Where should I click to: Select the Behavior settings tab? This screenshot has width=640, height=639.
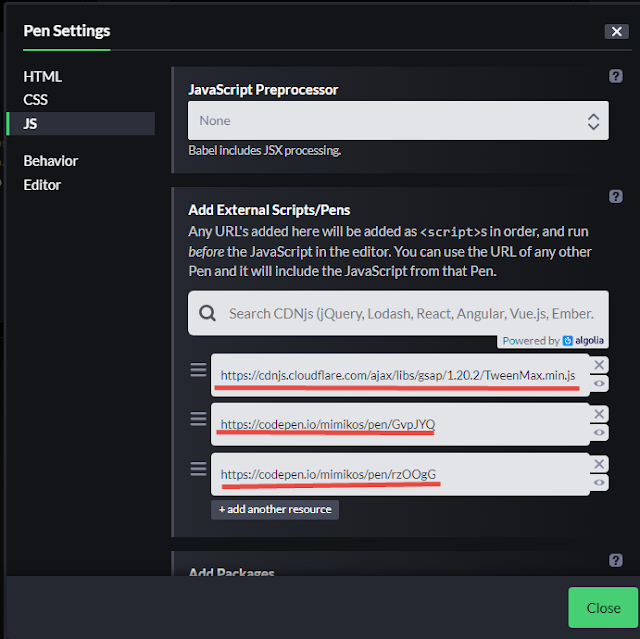click(x=51, y=160)
